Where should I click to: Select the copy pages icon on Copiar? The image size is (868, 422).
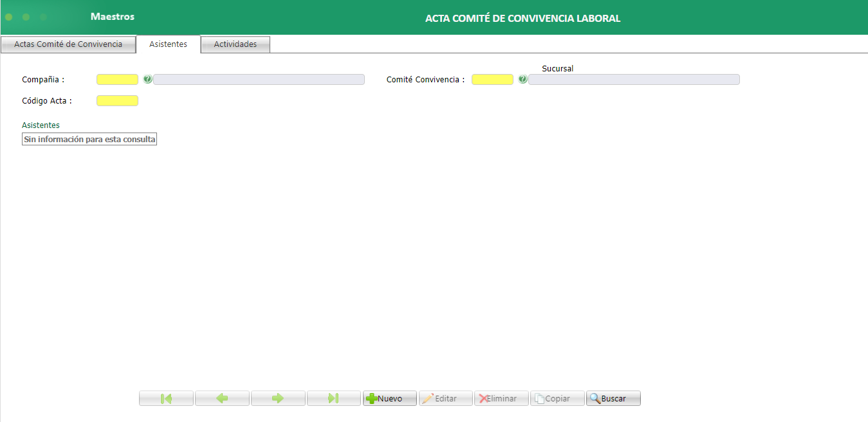(539, 398)
